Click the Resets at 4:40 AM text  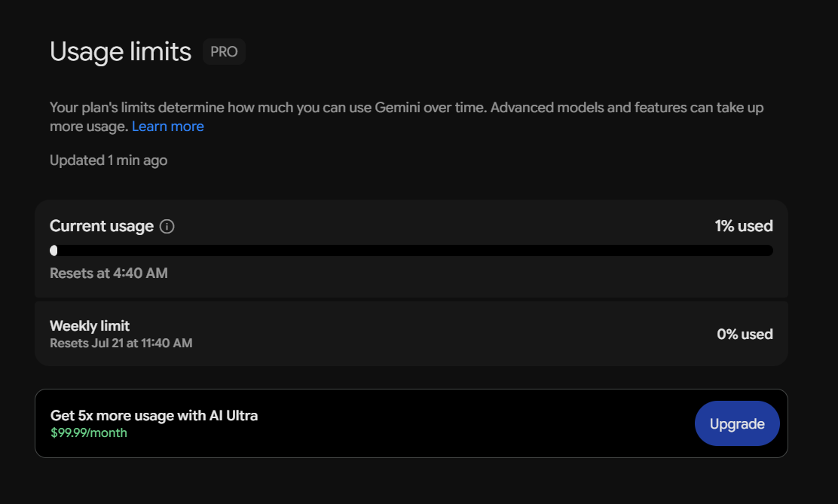tap(109, 273)
